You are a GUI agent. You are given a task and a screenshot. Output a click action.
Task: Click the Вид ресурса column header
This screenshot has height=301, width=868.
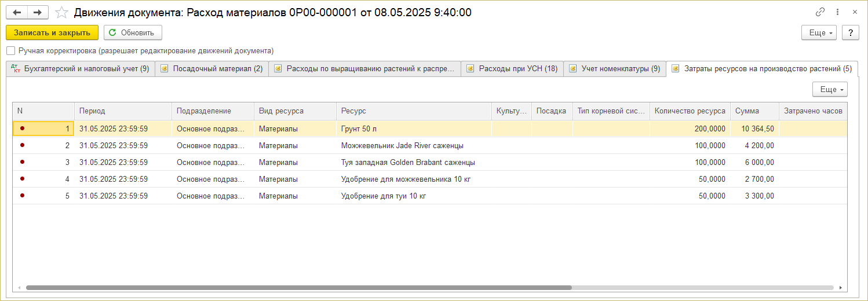coord(295,111)
